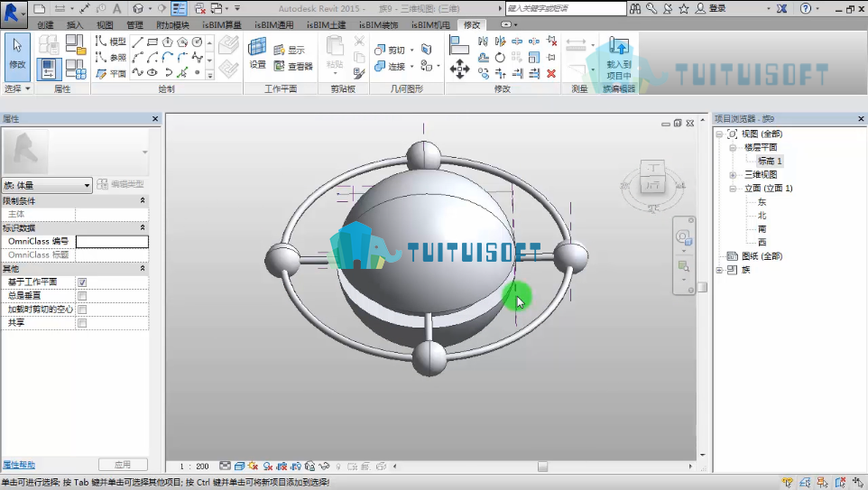Screen dimensions: 868x490
Task: Click the 连接 Join geometry tool
Action: 390,66
